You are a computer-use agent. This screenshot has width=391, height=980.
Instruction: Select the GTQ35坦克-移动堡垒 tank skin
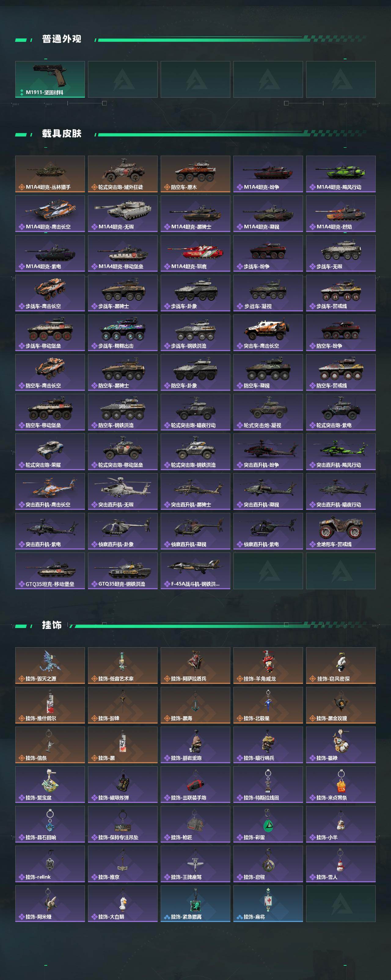(x=50, y=571)
